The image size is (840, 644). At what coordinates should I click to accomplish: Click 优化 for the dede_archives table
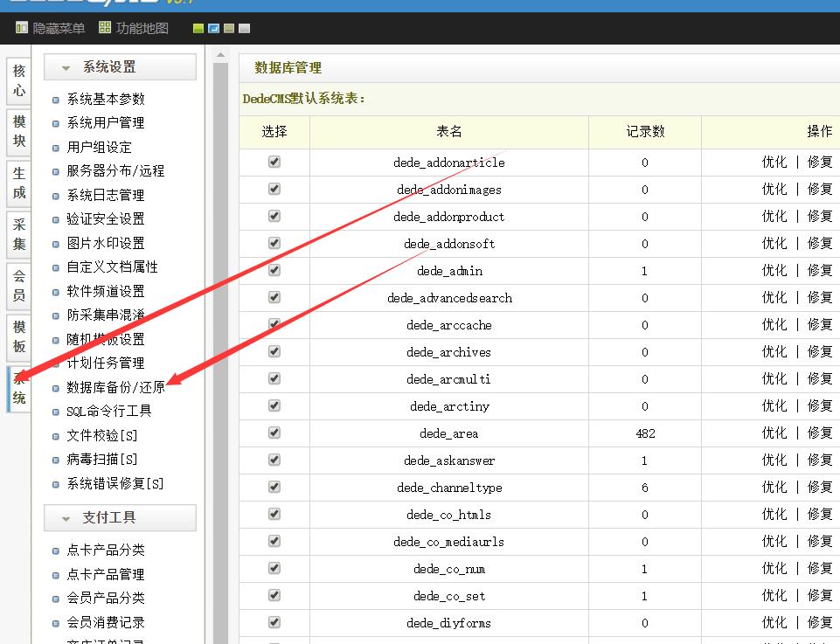click(x=774, y=351)
